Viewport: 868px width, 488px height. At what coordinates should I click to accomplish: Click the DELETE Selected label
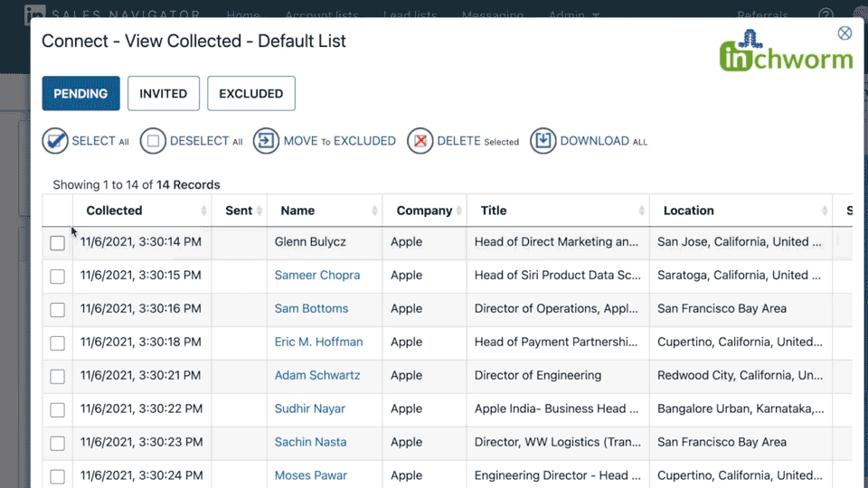click(x=477, y=141)
